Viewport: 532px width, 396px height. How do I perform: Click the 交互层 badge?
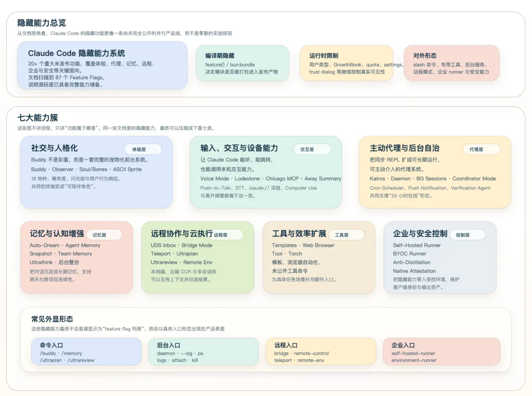[312, 149]
